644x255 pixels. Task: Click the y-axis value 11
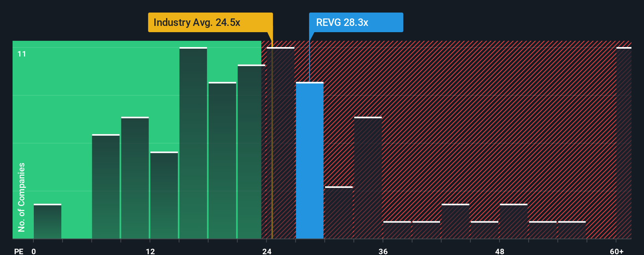tap(22, 54)
